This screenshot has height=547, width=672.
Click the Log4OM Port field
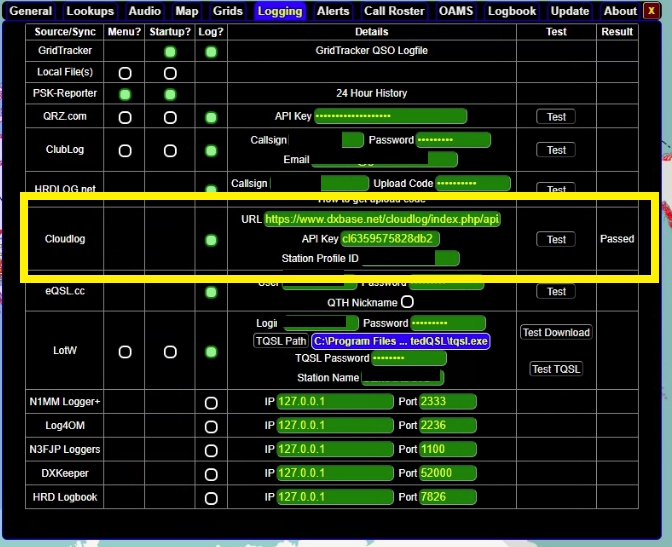click(x=434, y=425)
